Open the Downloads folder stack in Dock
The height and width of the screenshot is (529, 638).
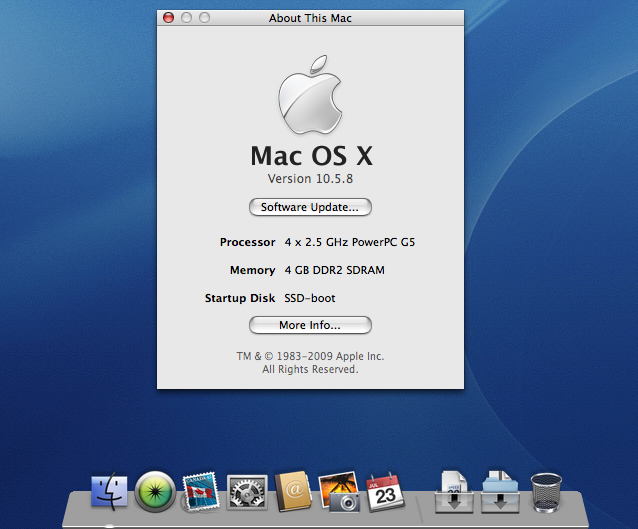coord(500,492)
